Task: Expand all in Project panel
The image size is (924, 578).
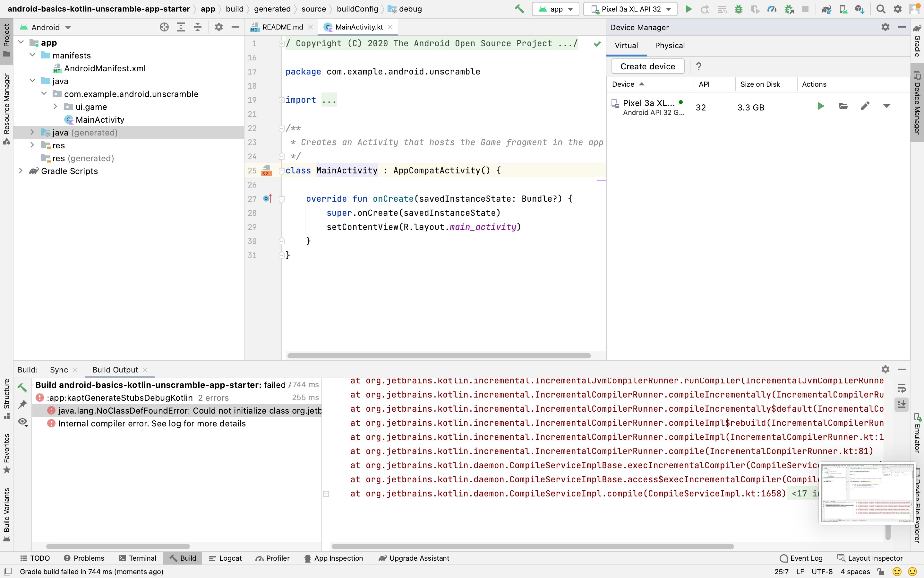Action: (181, 27)
